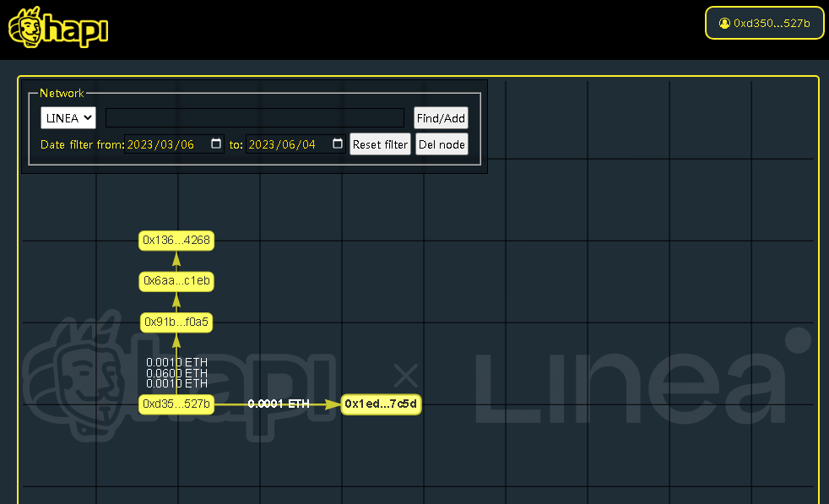The height and width of the screenshot is (504, 829).
Task: Select graph node 0x1ed...7c5d
Action: click(381, 404)
